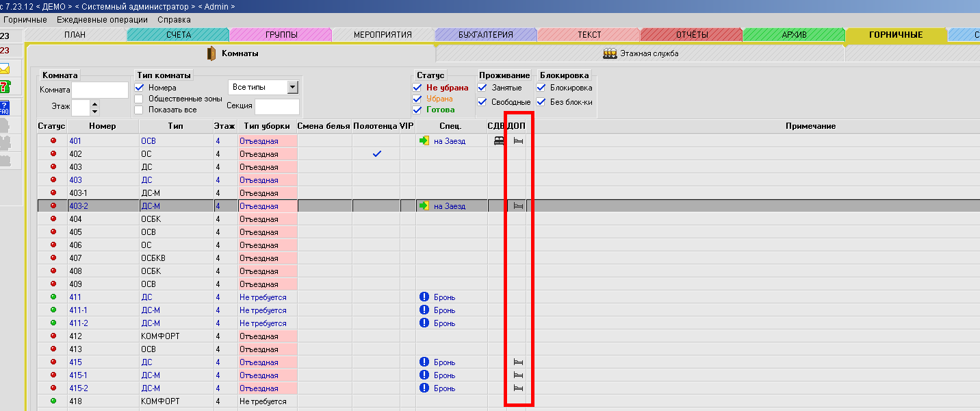Uncheck the 'Номера' room type checkbox
The width and height of the screenshot is (980, 411).
click(x=140, y=88)
